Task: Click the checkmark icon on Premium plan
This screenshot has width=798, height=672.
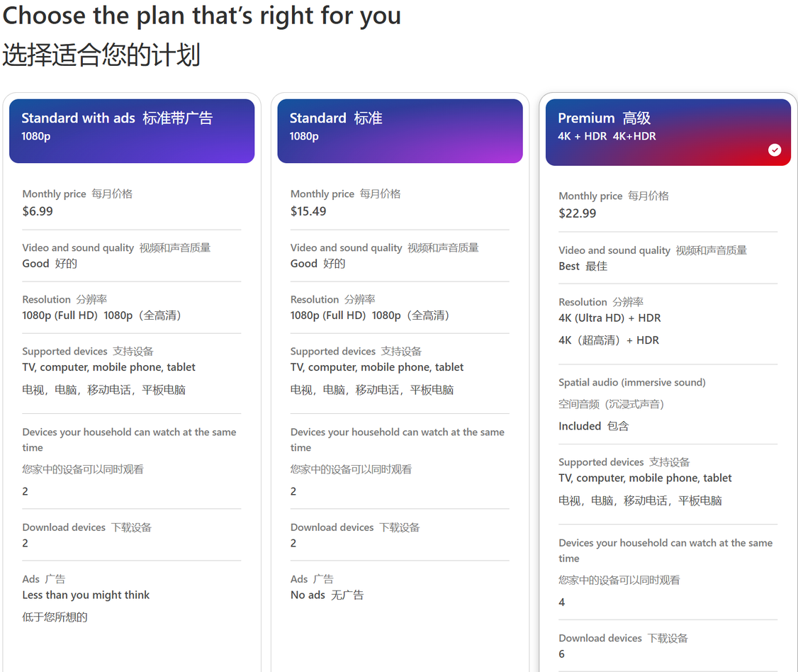Action: coord(775,150)
